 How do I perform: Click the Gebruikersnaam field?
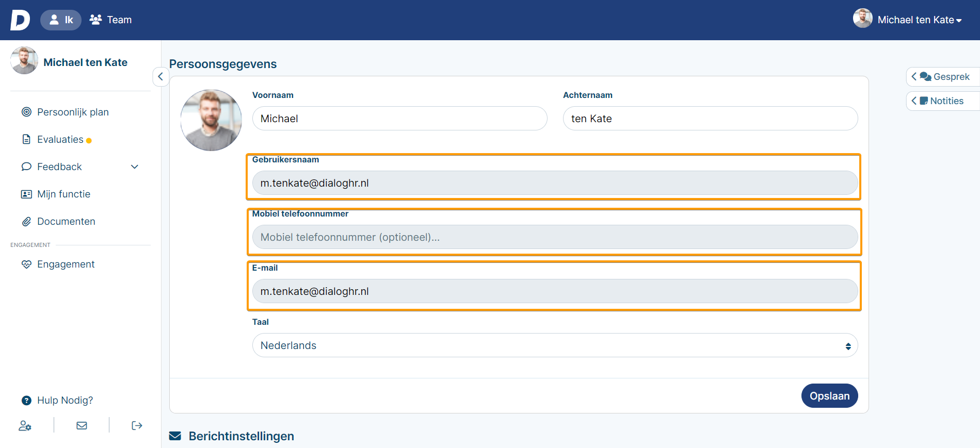coord(555,183)
